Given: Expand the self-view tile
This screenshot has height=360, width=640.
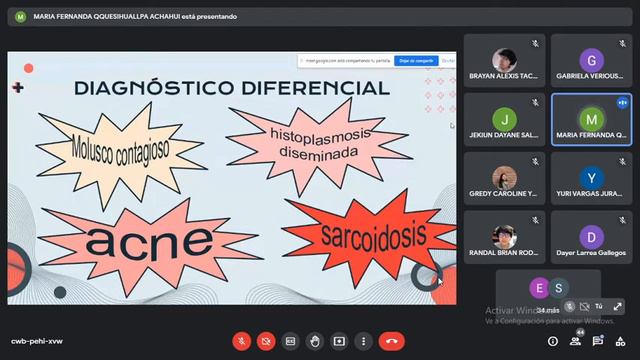Looking at the screenshot, I should 617,307.
